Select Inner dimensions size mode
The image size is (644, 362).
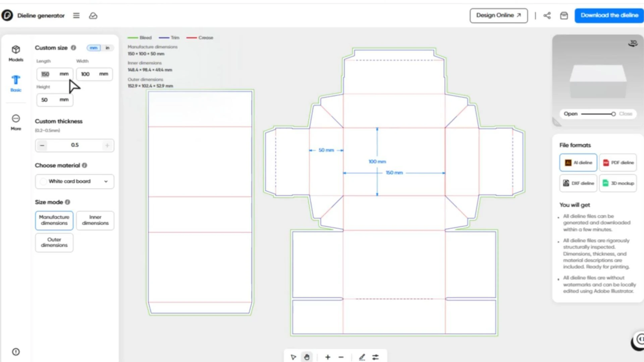pos(95,220)
